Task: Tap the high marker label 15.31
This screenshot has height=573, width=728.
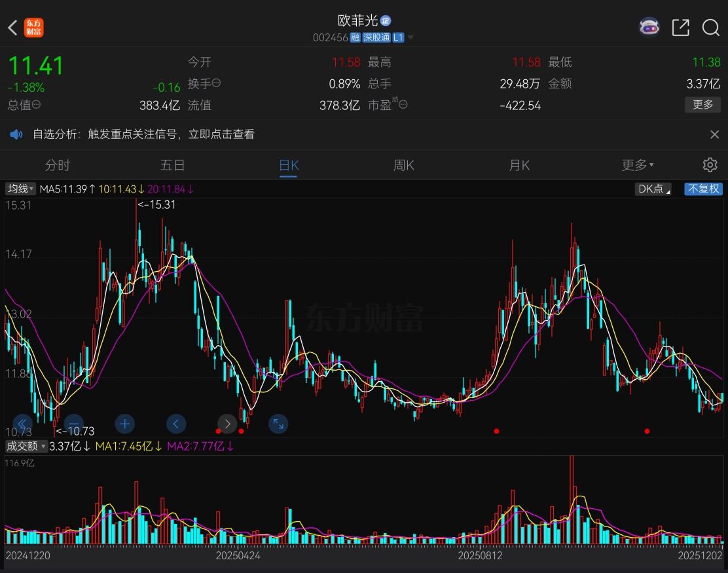Action: click(157, 205)
